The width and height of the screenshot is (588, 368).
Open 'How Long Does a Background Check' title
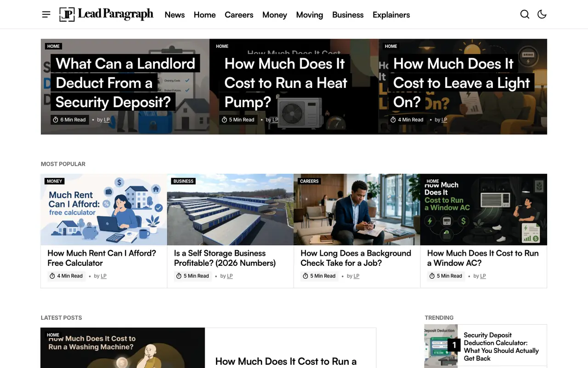pyautogui.click(x=356, y=258)
